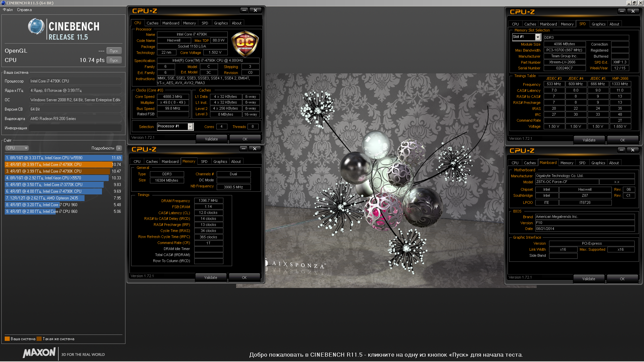
Task: Open About tab in top-left CPU-Z
Action: [236, 23]
